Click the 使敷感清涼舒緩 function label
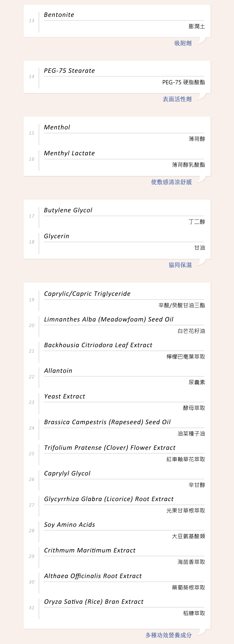The height and width of the screenshot is (644, 234). tap(171, 182)
